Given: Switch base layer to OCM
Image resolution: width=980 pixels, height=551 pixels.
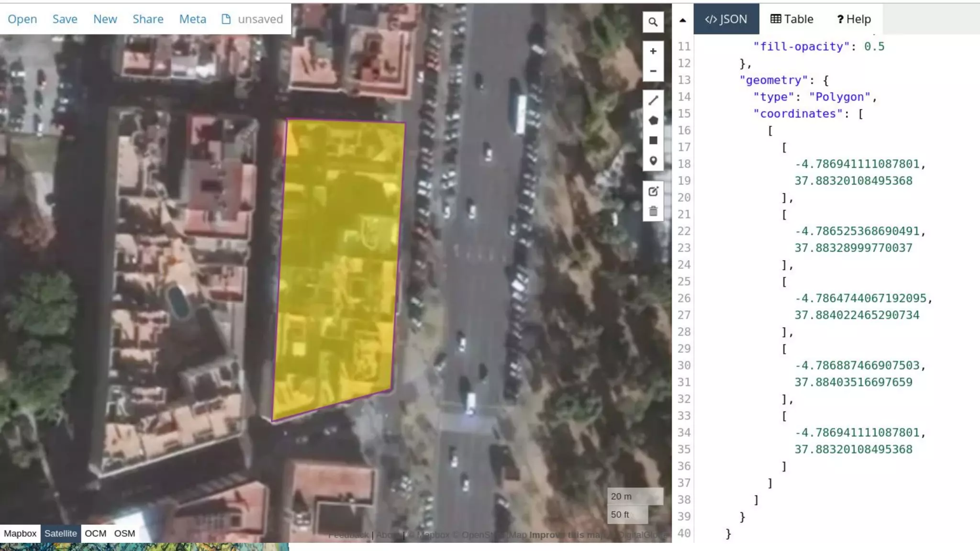Looking at the screenshot, I should (x=95, y=533).
